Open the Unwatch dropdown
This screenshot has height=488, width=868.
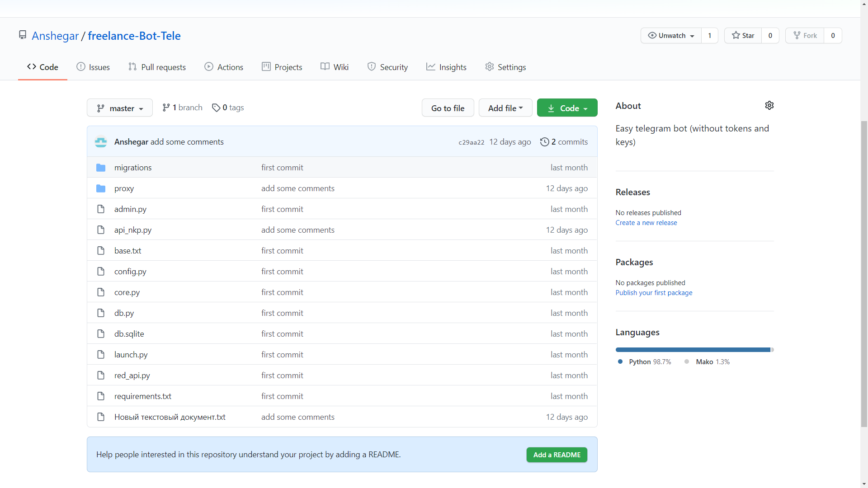pyautogui.click(x=671, y=35)
